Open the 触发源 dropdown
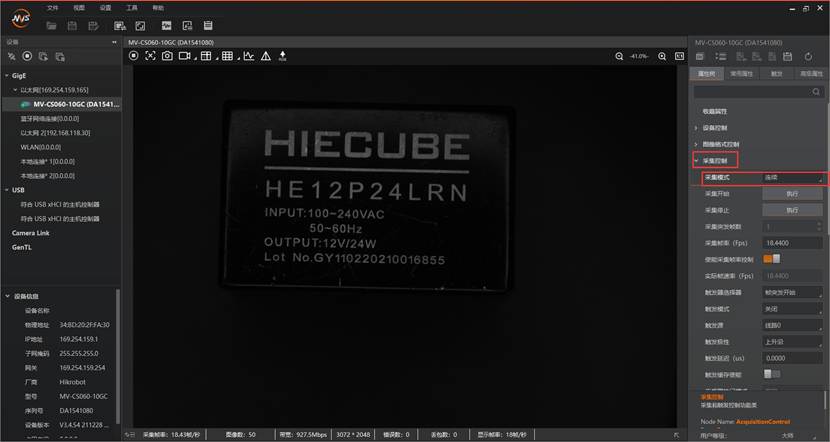This screenshot has width=830, height=442. pos(792,325)
